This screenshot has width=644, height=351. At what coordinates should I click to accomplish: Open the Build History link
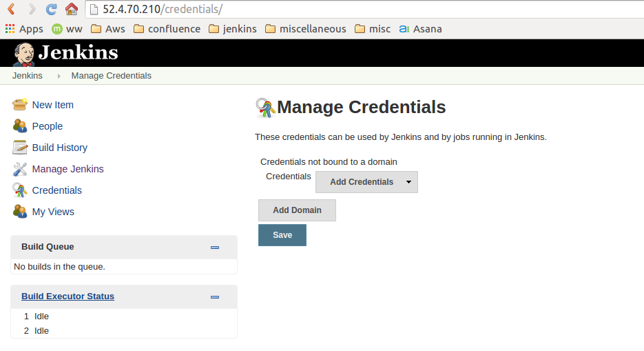(x=59, y=148)
